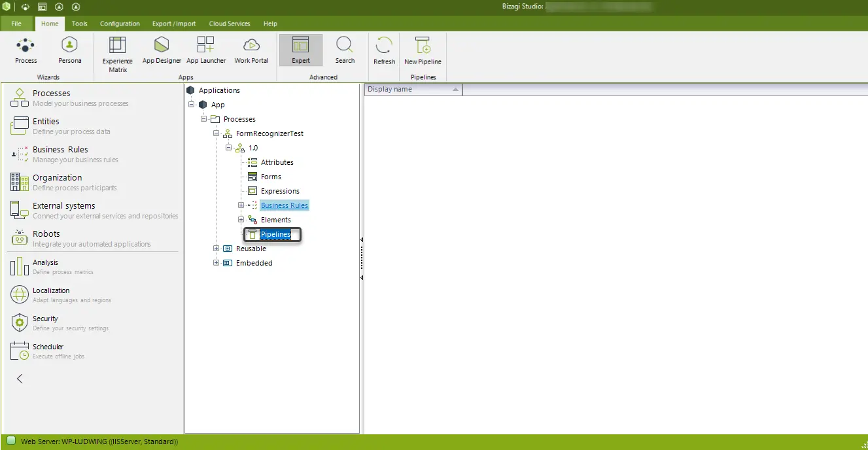This screenshot has width=868, height=450.
Task: Sort by the Display name column header
Action: coord(413,90)
